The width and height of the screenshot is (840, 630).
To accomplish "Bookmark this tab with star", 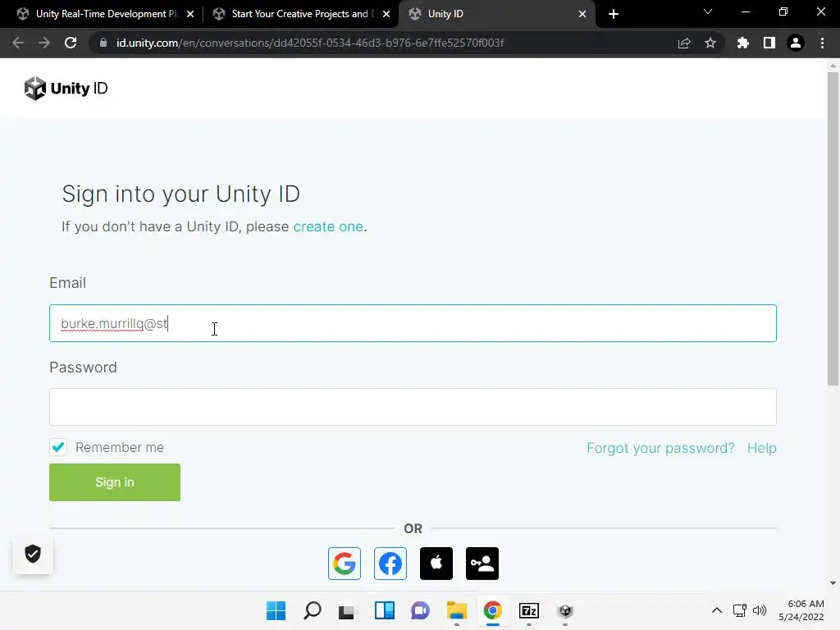I will tap(710, 43).
